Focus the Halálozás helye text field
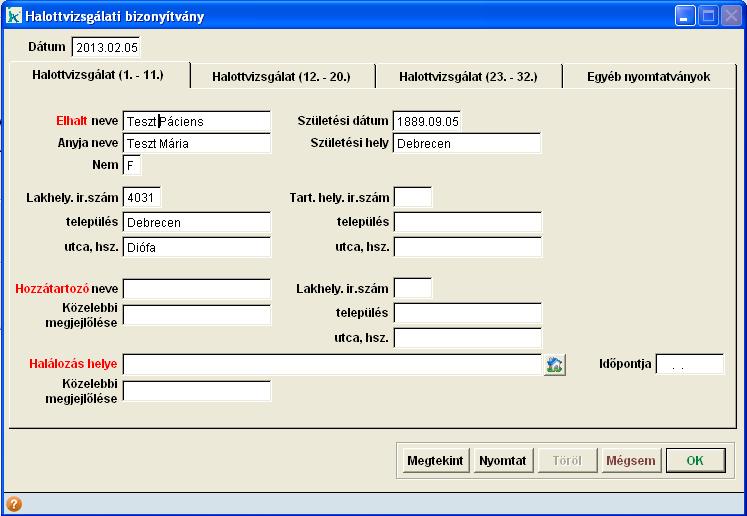Screen dimensions: 747x516 coord(332,365)
